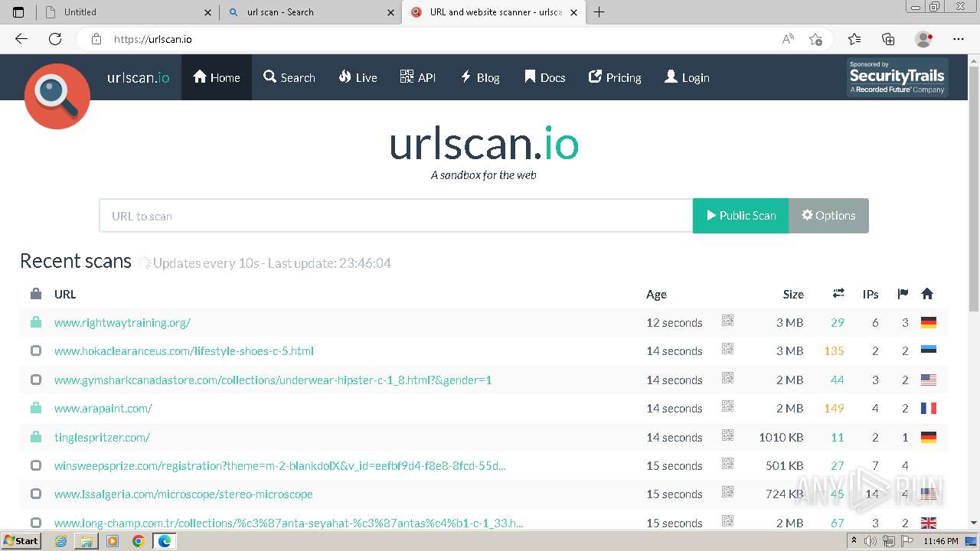Click the Size column header

click(793, 294)
